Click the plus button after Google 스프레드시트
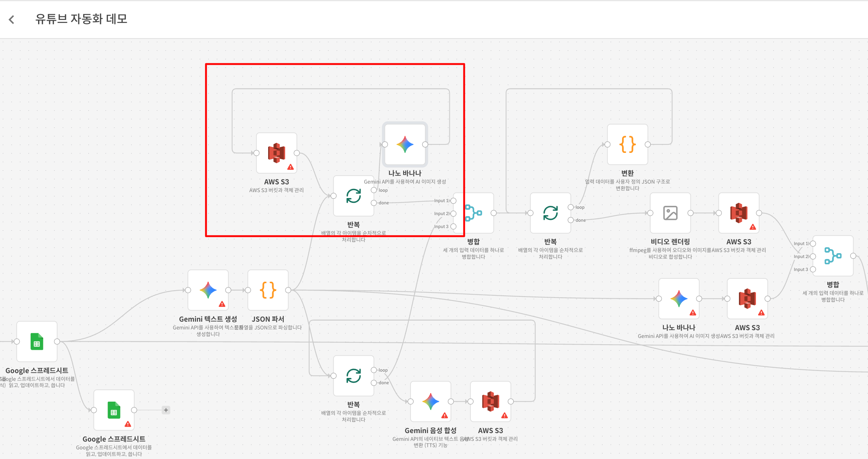Screen dimensions: 868x459 point(166,410)
